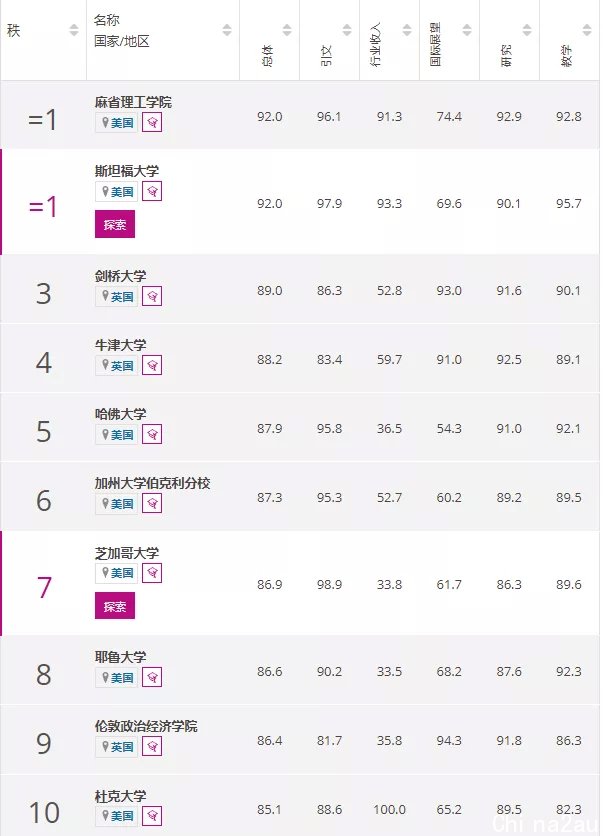The width and height of the screenshot is (603, 836).
Task: Click graduation cap icon for 牛津大学
Action: click(x=152, y=366)
